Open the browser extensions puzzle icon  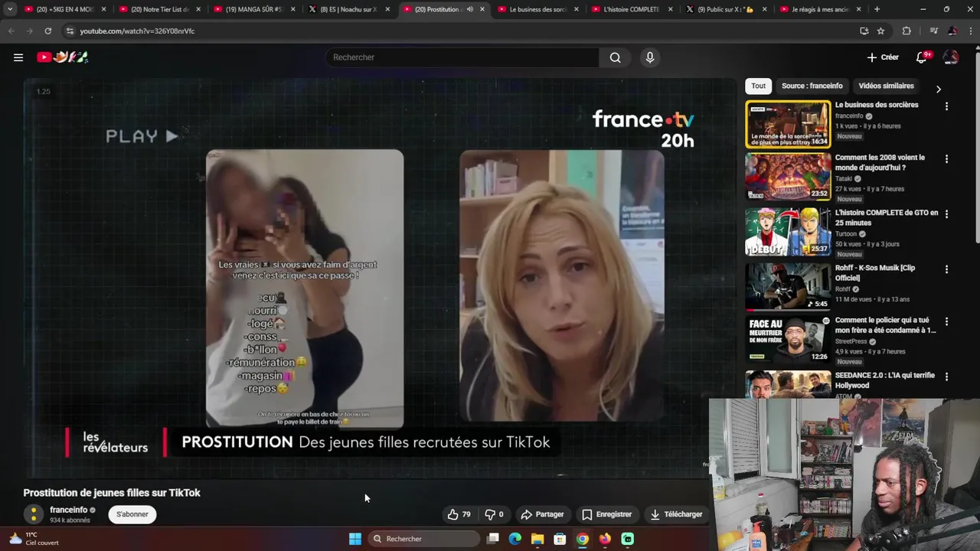[x=906, y=31]
